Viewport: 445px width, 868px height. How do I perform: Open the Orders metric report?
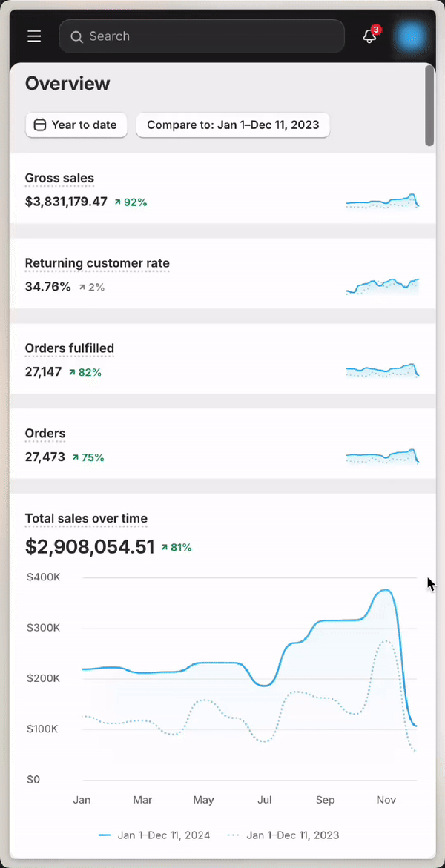pos(44,434)
